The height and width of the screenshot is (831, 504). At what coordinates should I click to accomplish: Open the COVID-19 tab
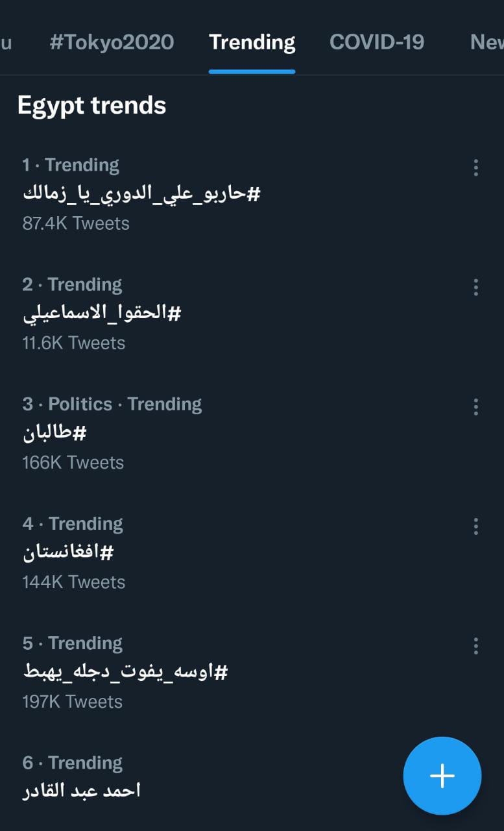[x=377, y=42]
